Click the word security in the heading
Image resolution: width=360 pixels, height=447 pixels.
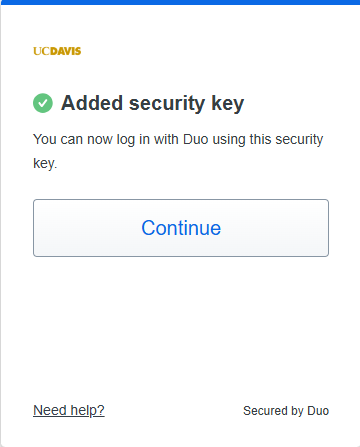coord(167,104)
